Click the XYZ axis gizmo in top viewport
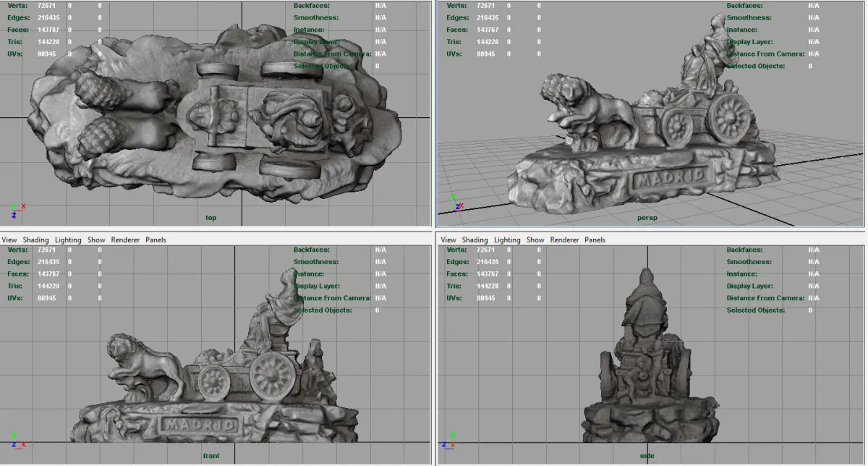The image size is (868, 466). [x=17, y=211]
